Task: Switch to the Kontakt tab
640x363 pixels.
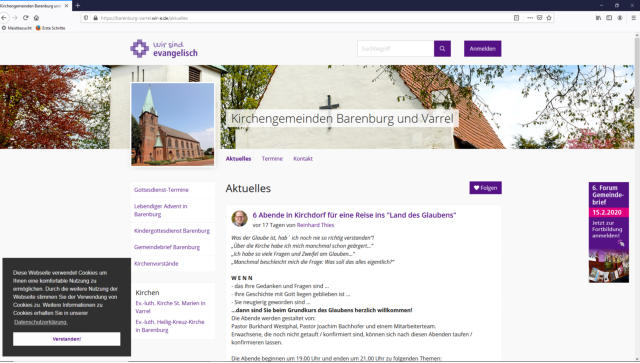Action: click(x=303, y=158)
